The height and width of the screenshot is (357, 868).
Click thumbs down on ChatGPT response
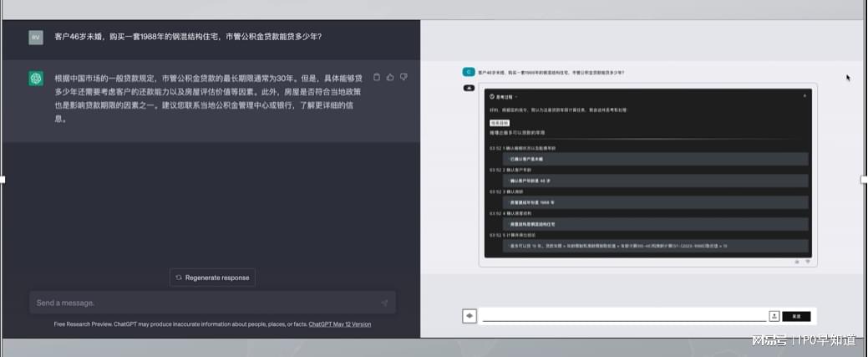(404, 77)
